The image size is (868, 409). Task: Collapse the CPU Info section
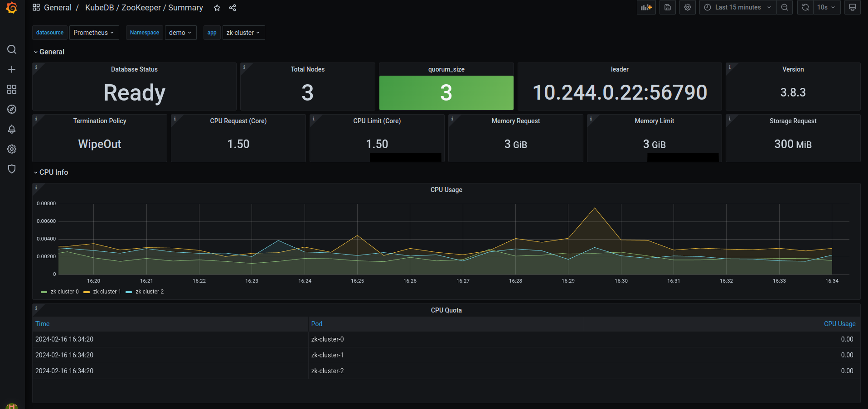53,172
